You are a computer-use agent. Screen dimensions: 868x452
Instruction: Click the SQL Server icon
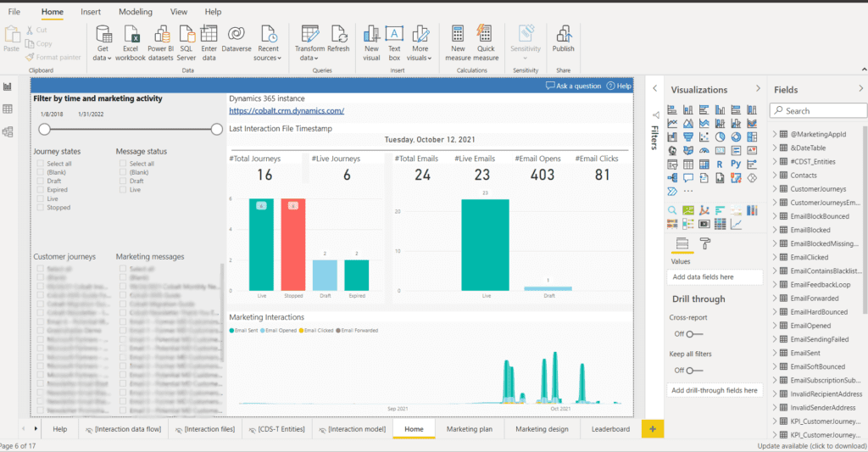coord(187,34)
